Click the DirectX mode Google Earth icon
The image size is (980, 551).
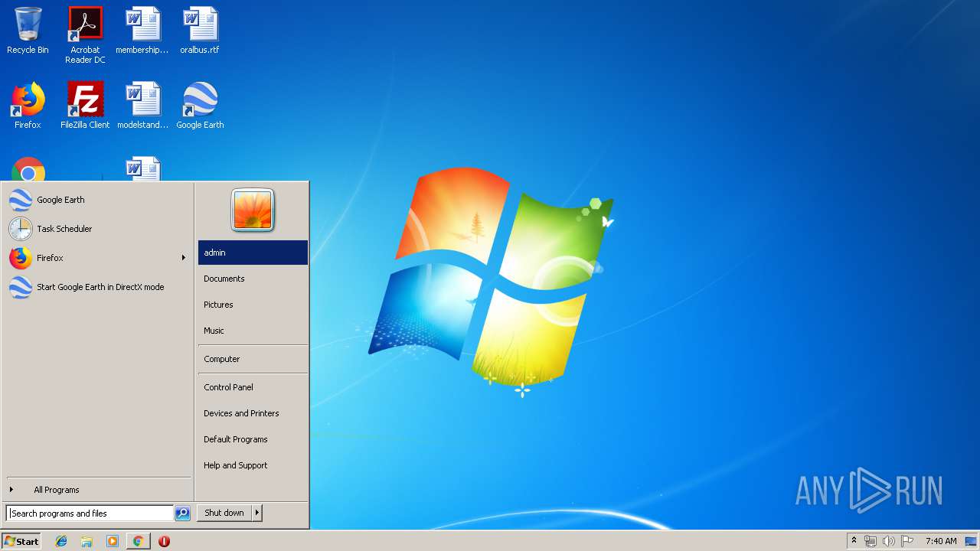pyautogui.click(x=21, y=287)
